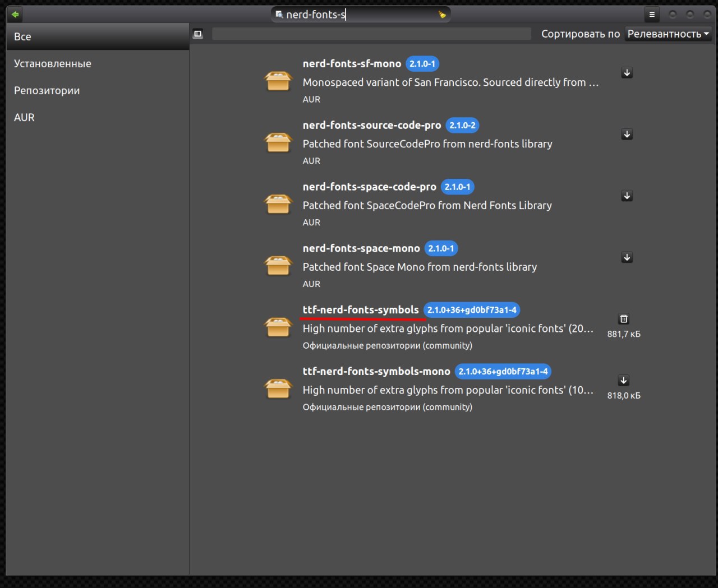
Task: Click the ttf-nerd-fonts-symbols-mono package box icon
Action: pyautogui.click(x=278, y=388)
